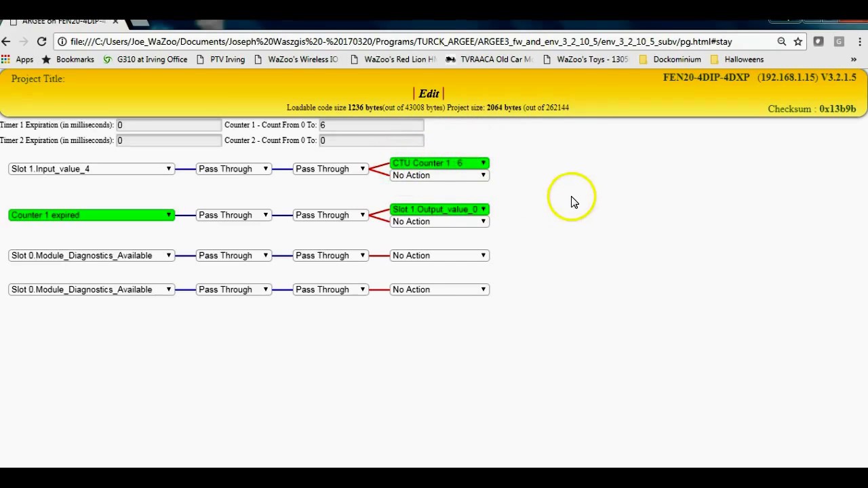Open the Slot 1.Output_value_0 action dropdown
The width and height of the screenshot is (868, 488).
coord(439,209)
